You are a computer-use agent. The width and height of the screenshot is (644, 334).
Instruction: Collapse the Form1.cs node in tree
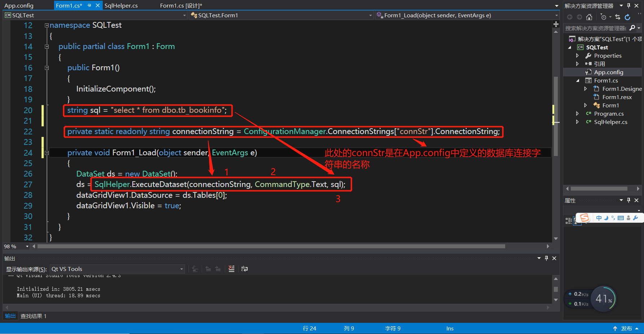(578, 80)
